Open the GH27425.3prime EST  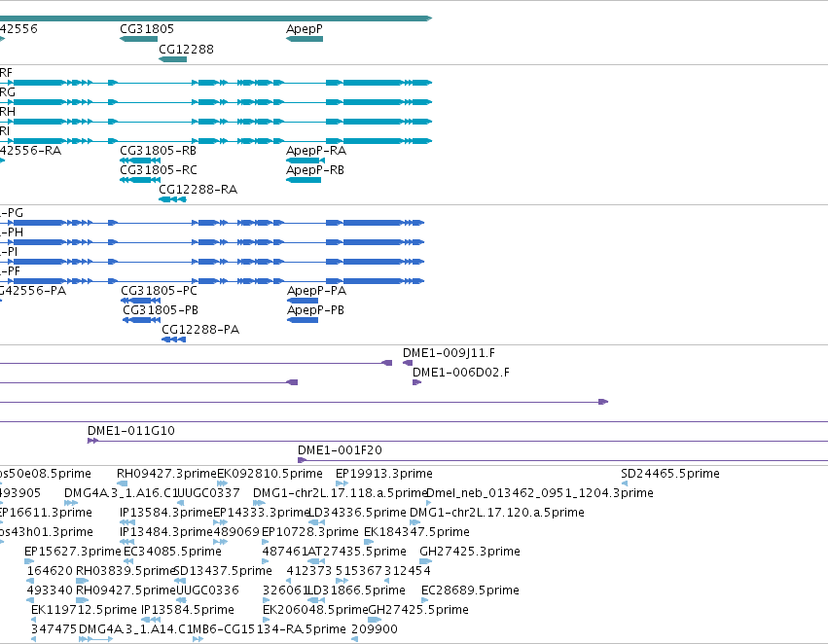coord(470,552)
